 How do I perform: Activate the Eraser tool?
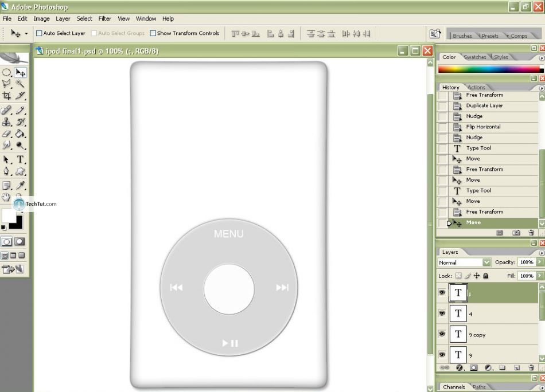(x=7, y=134)
